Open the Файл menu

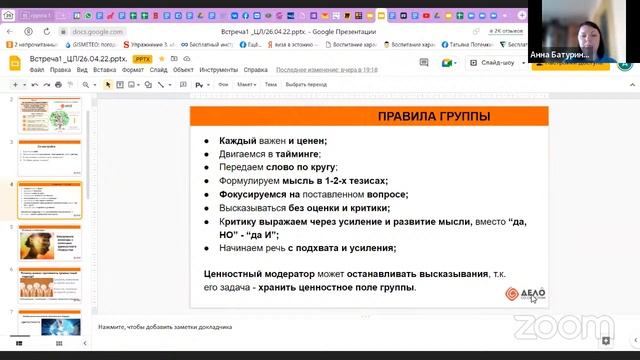(x=37, y=70)
